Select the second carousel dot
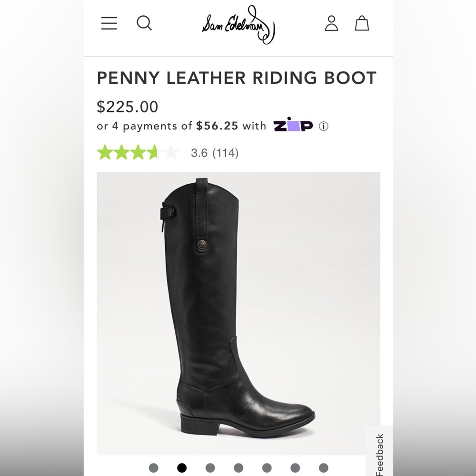Image resolution: width=476 pixels, height=476 pixels. click(181, 468)
